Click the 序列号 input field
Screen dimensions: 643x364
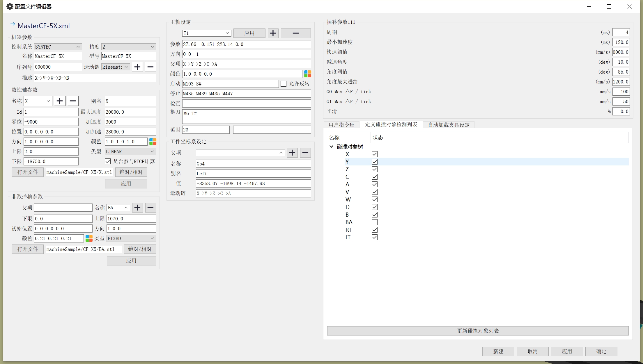58,67
